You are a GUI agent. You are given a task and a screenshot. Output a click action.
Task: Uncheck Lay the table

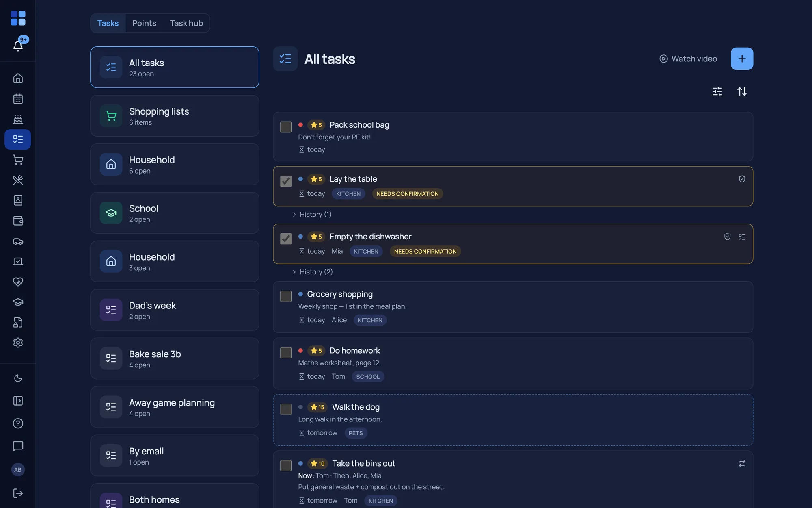pos(286,181)
